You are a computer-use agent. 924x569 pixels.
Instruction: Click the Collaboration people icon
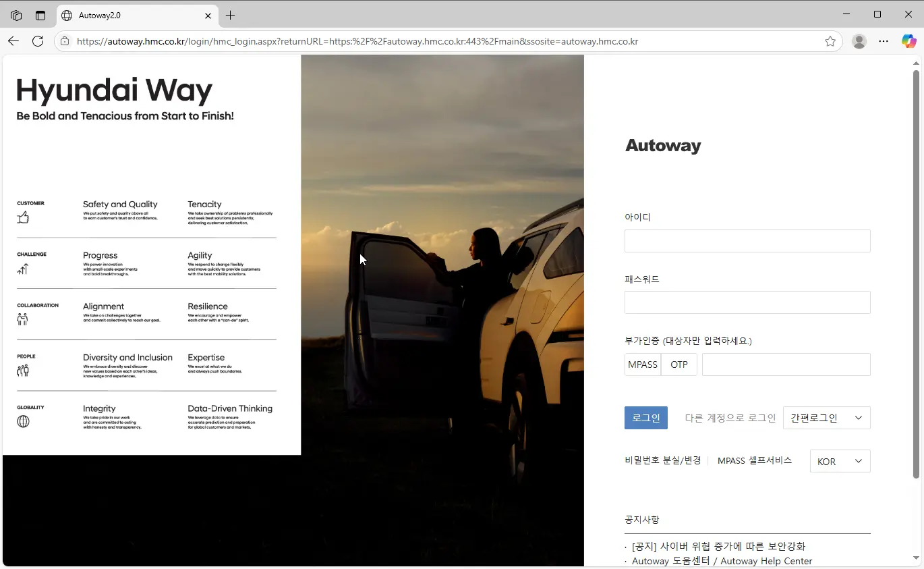pos(23,319)
